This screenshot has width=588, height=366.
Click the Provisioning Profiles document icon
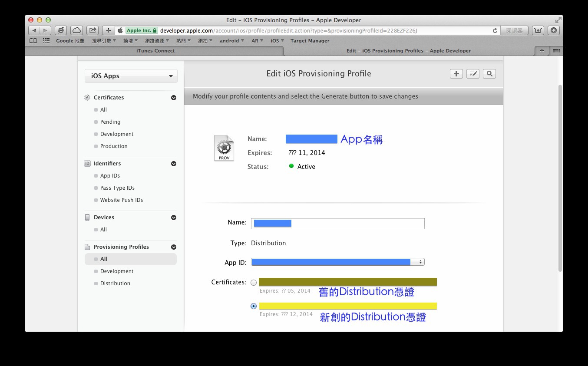(x=87, y=247)
